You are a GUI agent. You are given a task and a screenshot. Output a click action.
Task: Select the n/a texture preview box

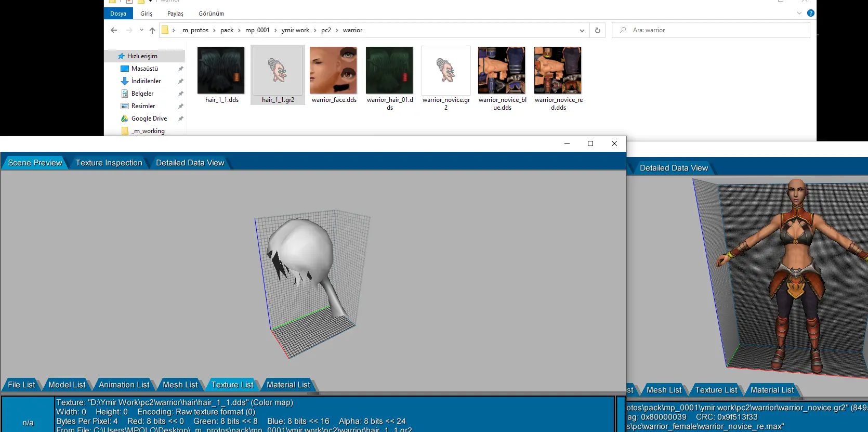pyautogui.click(x=28, y=415)
